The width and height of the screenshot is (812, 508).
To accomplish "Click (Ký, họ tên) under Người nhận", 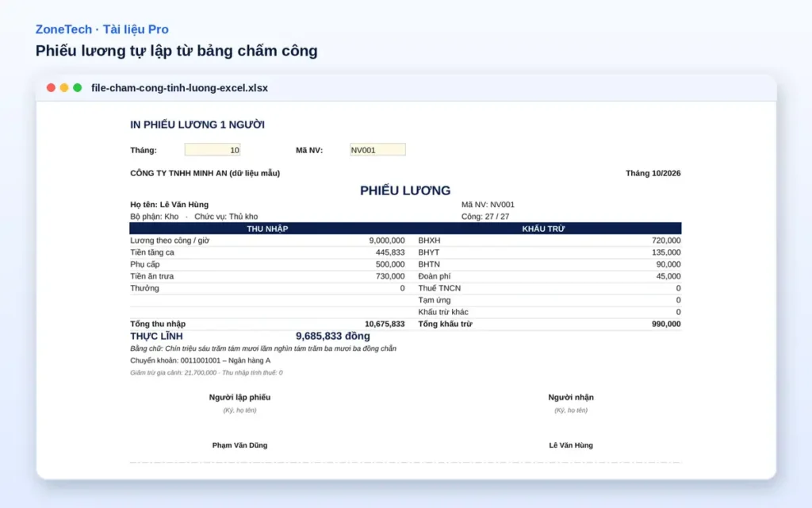I will click(x=571, y=410).
